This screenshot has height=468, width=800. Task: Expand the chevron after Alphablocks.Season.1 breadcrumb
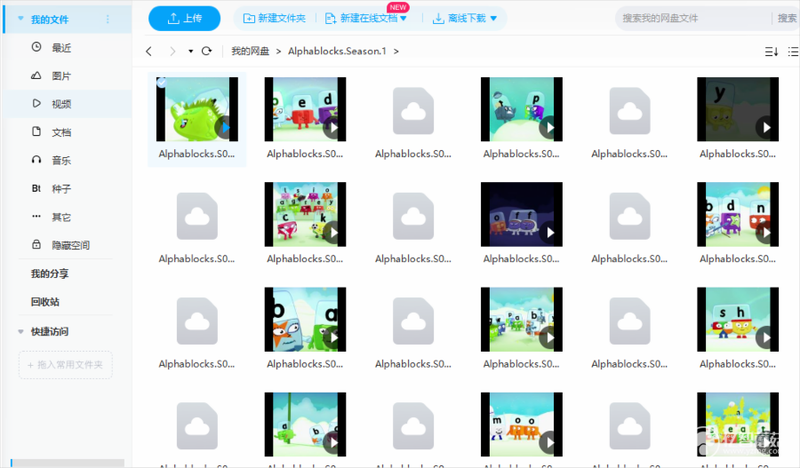pos(396,51)
